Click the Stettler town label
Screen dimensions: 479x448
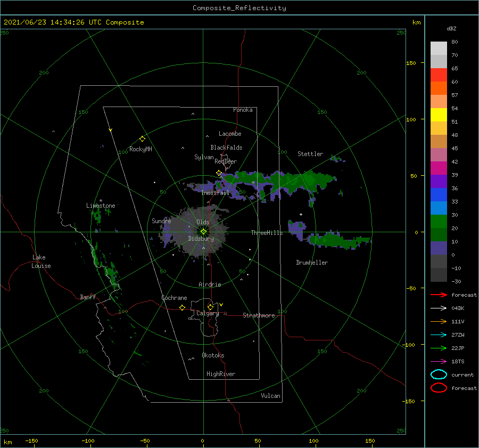[310, 154]
